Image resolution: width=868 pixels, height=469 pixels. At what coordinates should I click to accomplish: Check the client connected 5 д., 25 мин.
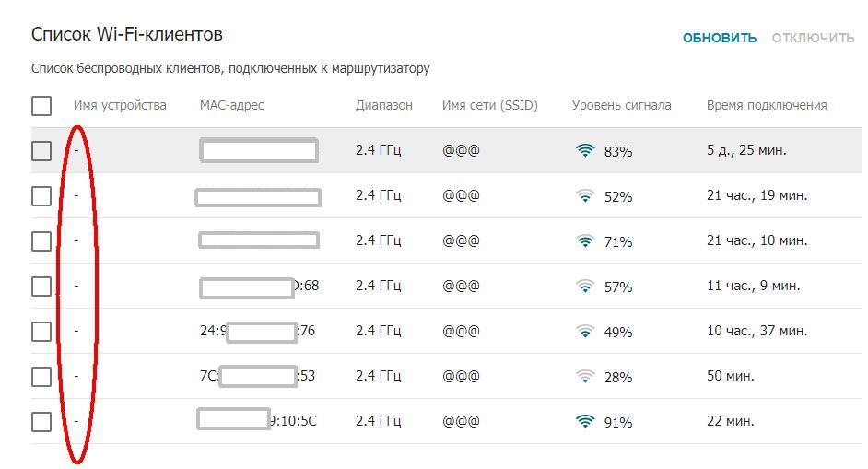(41, 150)
